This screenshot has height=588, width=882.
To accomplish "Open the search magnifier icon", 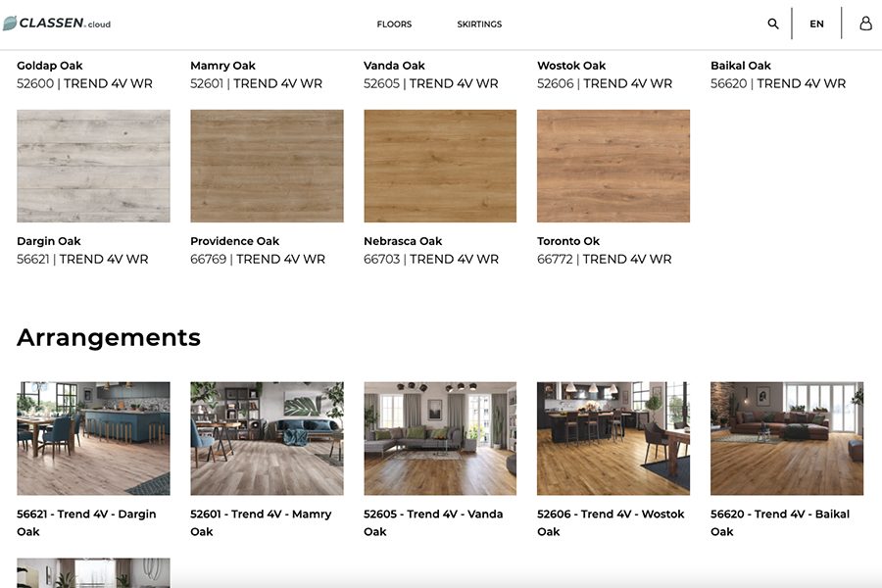I will coord(773,24).
